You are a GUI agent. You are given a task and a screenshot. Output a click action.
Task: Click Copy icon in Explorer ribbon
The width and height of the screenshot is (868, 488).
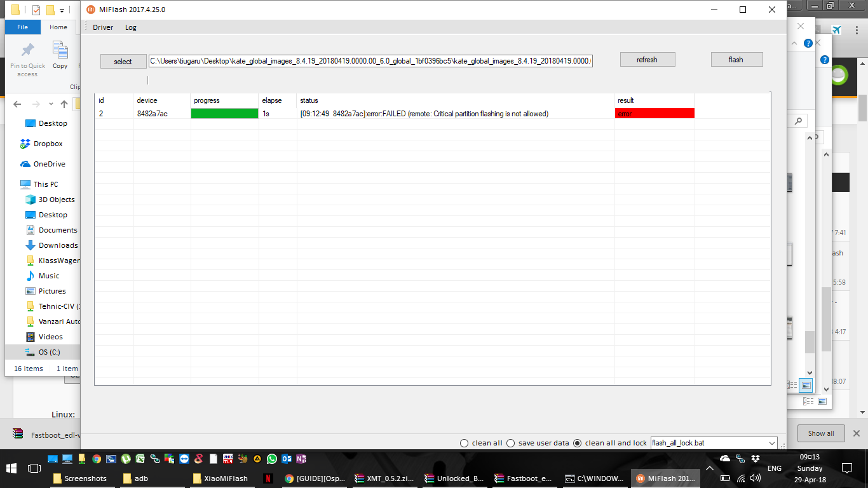(60, 55)
